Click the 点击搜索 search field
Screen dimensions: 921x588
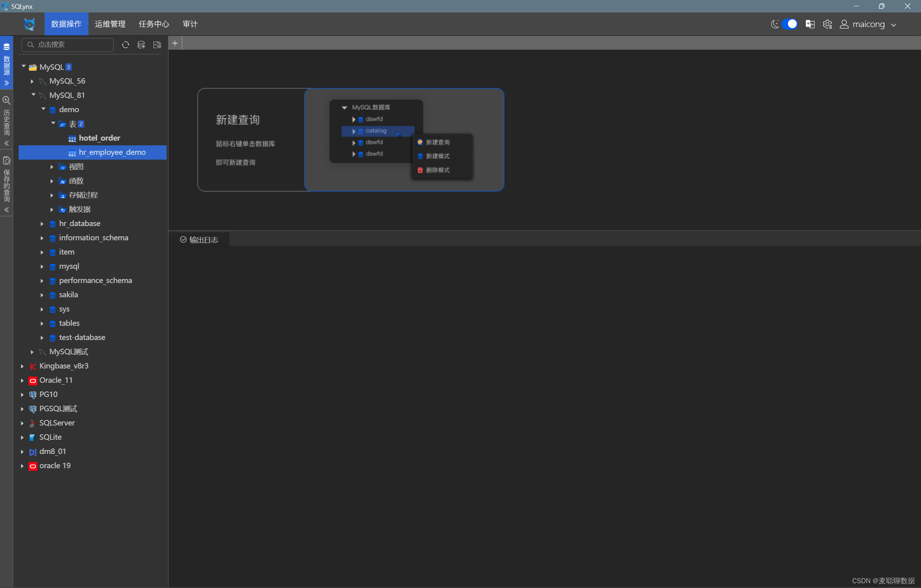point(68,45)
